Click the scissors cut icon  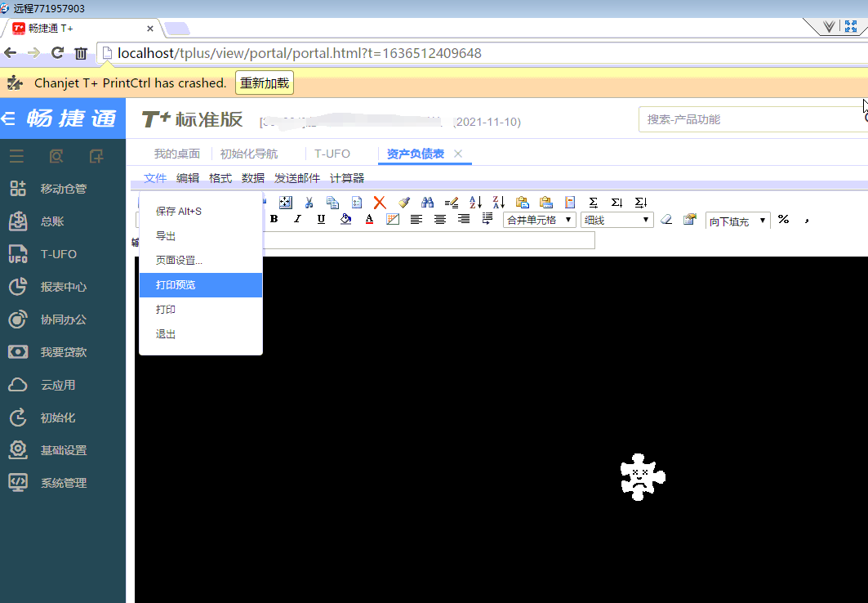point(309,203)
